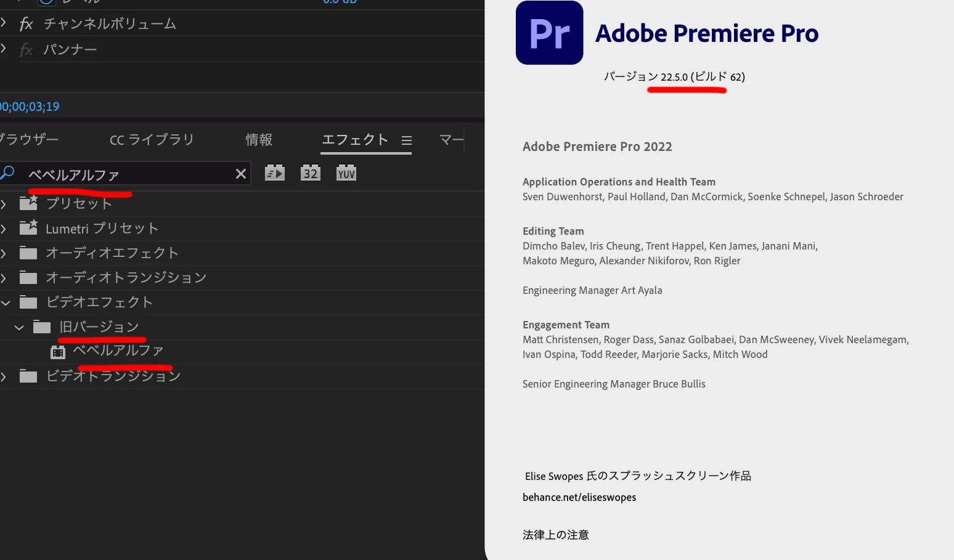Click the Accelerated Effects filter icon
954x560 pixels.
coord(275,173)
